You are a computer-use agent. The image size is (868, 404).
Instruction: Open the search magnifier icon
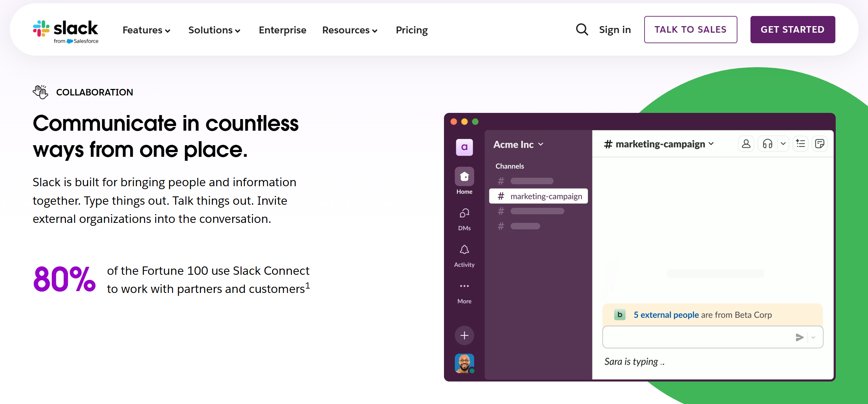point(582,29)
